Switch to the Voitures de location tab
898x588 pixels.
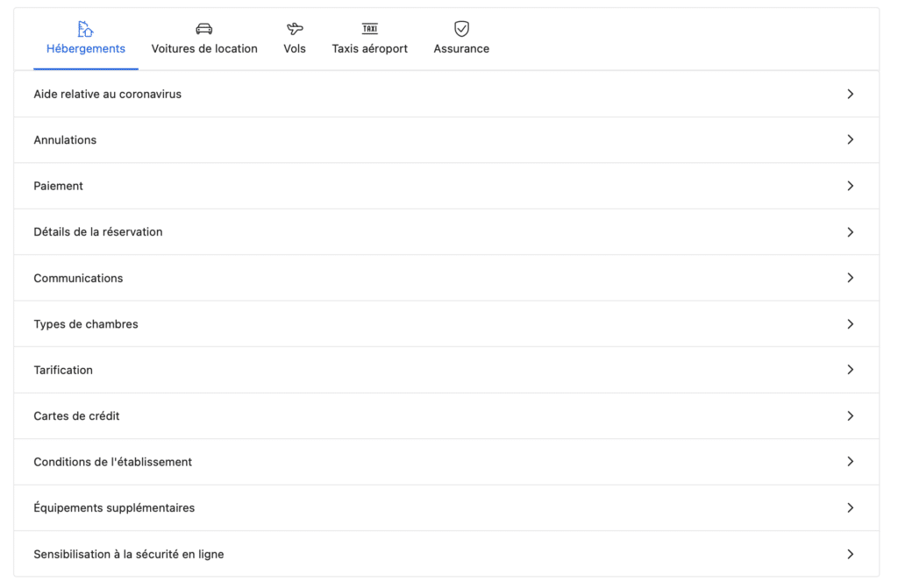204,49
